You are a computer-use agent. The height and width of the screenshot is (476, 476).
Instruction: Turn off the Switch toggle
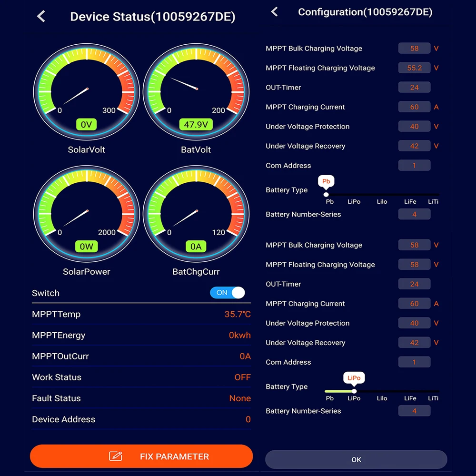228,293
